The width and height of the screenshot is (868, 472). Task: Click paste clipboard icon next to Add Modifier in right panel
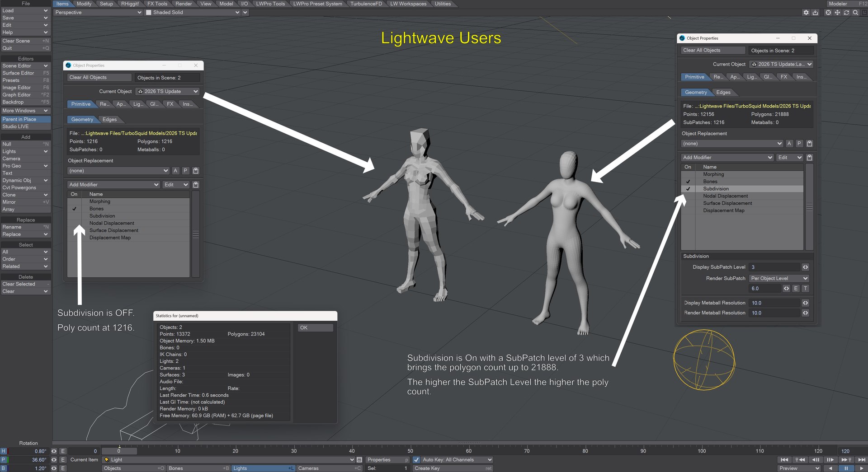(809, 158)
